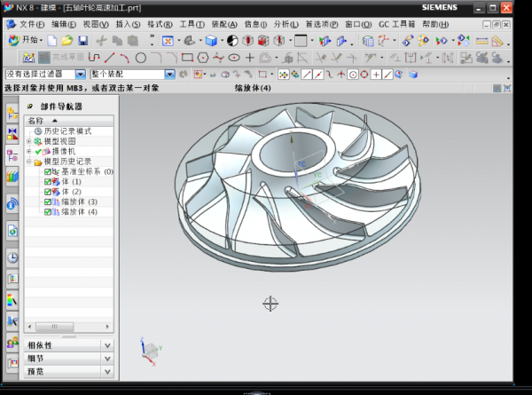Select the Circle sketch tool
This screenshot has width=532, height=395.
(141, 58)
